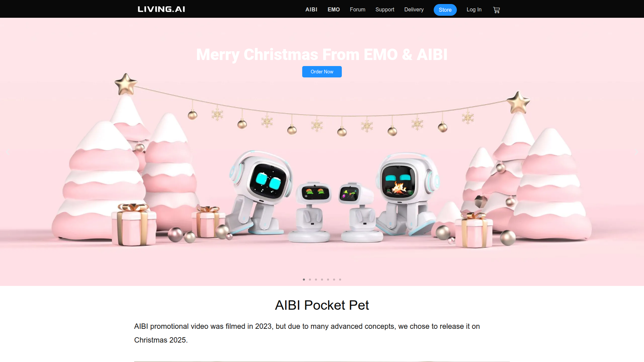Screen dimensions: 644x362
Task: Click the LIVING.AI logo
Action: (x=161, y=9)
